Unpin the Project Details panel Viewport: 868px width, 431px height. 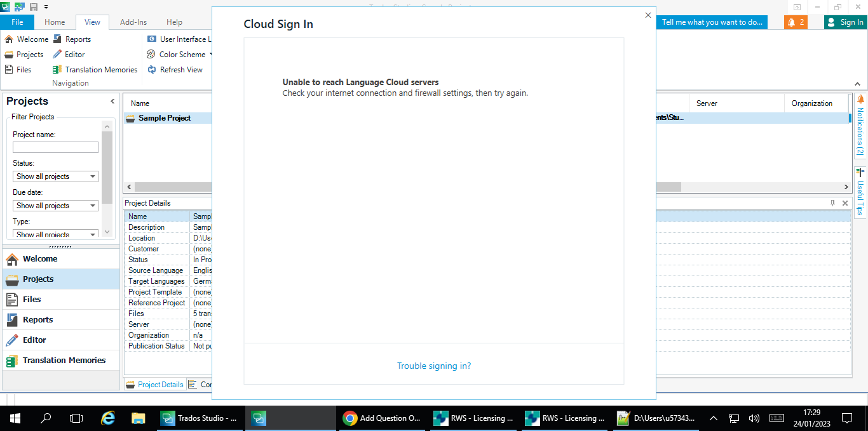click(832, 202)
